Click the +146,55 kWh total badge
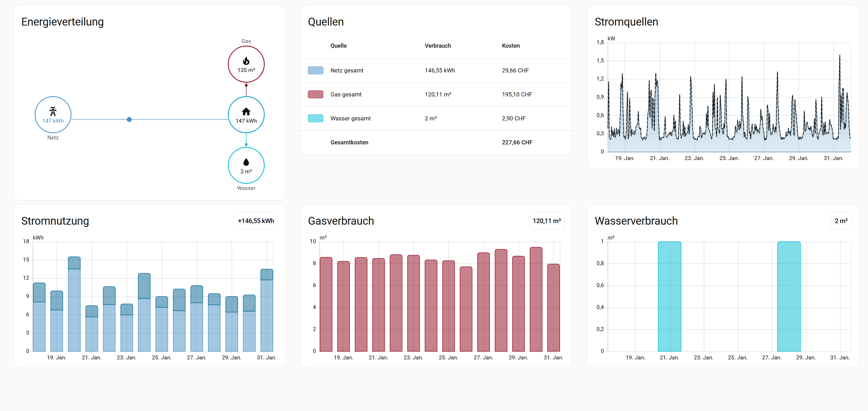This screenshot has height=411, width=868. coord(256,221)
